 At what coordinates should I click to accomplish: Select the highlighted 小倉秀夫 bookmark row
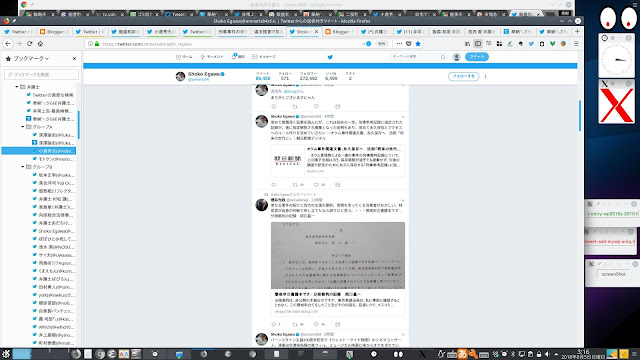[39, 151]
